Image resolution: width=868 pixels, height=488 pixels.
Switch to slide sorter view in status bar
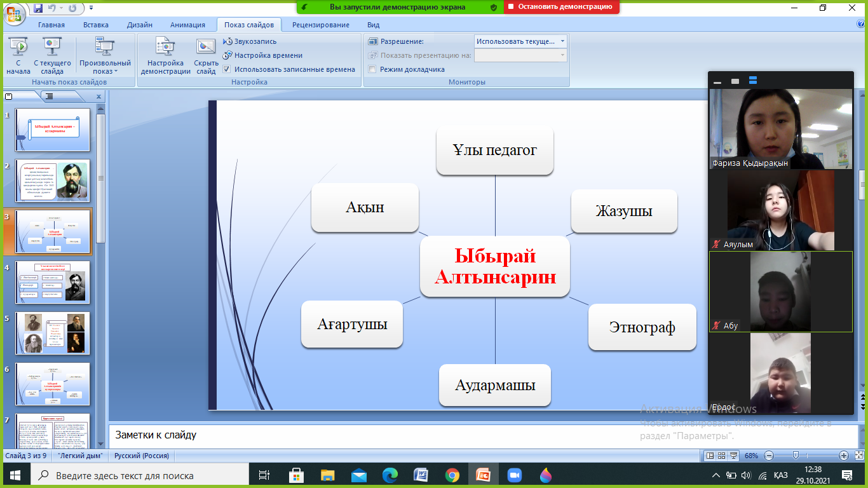click(722, 456)
